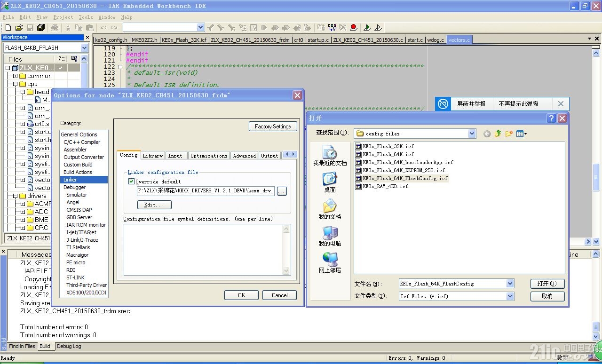Click the Compile toolbar icon
The image size is (602, 364).
click(x=321, y=28)
